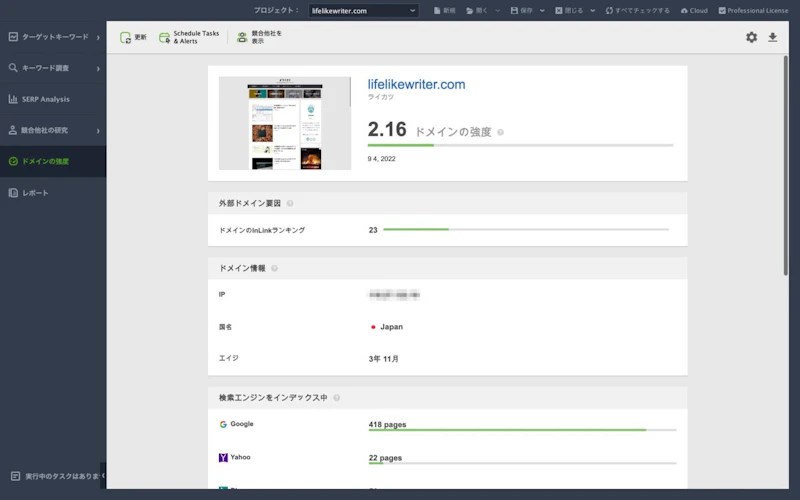Click the 9 4, 2022 date text

pyautogui.click(x=381, y=159)
